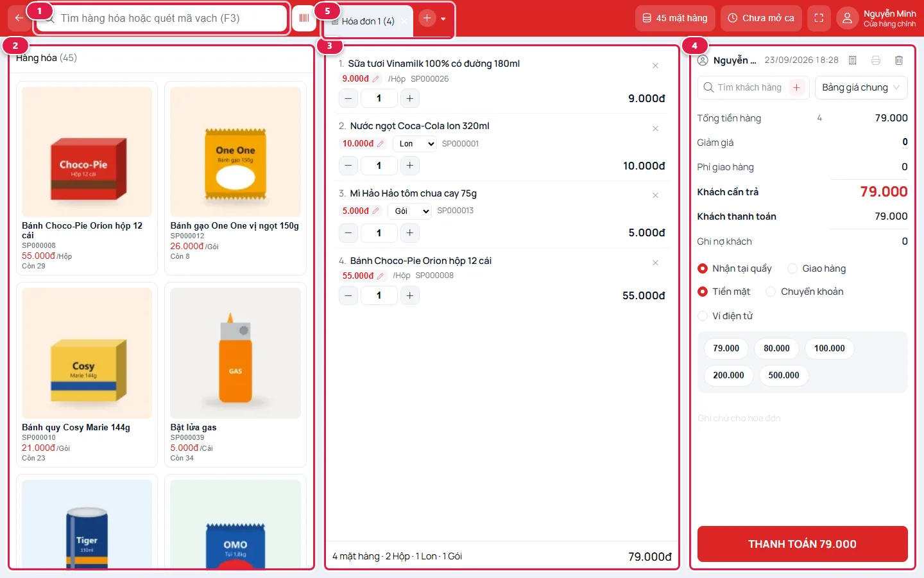Add Bánh gạo One One to invoice

tap(235, 178)
